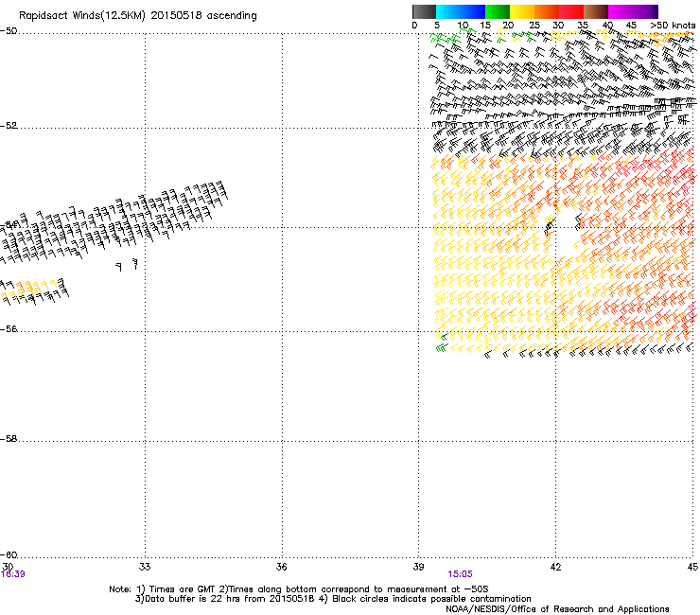Click the dark green wind barbs near -56

442,343
